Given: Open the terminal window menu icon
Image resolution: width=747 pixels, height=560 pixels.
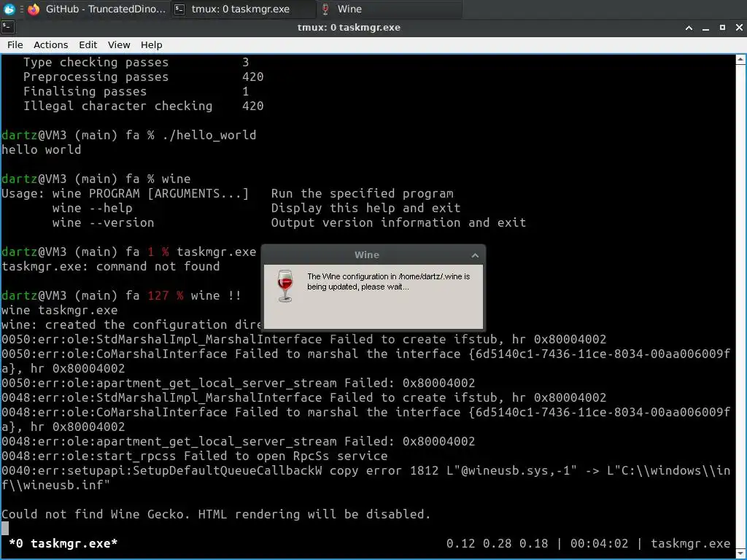Looking at the screenshot, I should click(x=8, y=27).
